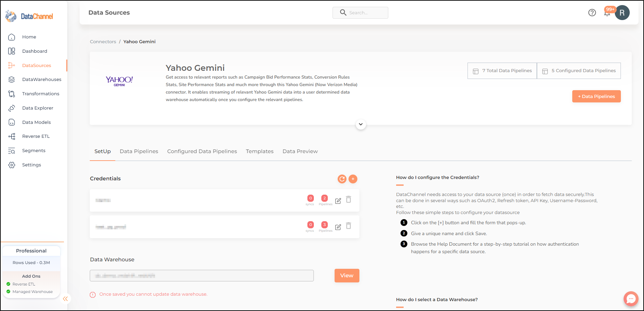This screenshot has height=311, width=644.
Task: Click the Data Warehouse name field
Action: point(202,276)
